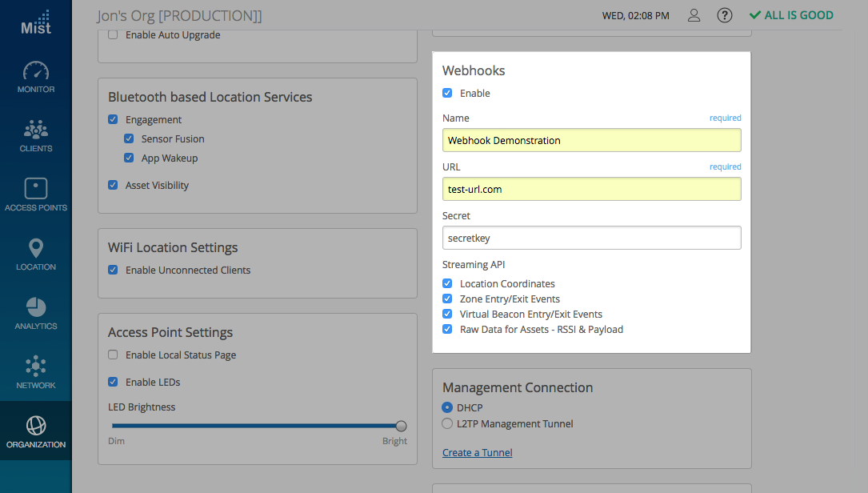Viewport: 868px width, 493px height.
Task: Enable Local Status Page checkbox
Action: (x=113, y=355)
